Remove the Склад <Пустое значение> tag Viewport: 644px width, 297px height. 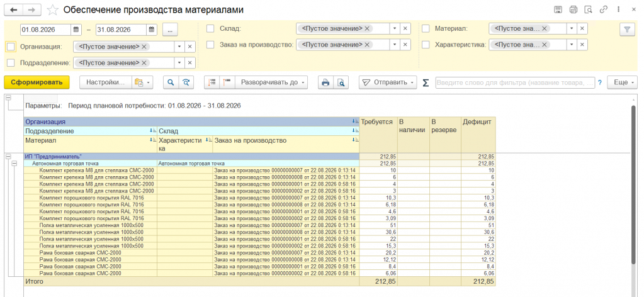coord(367,29)
